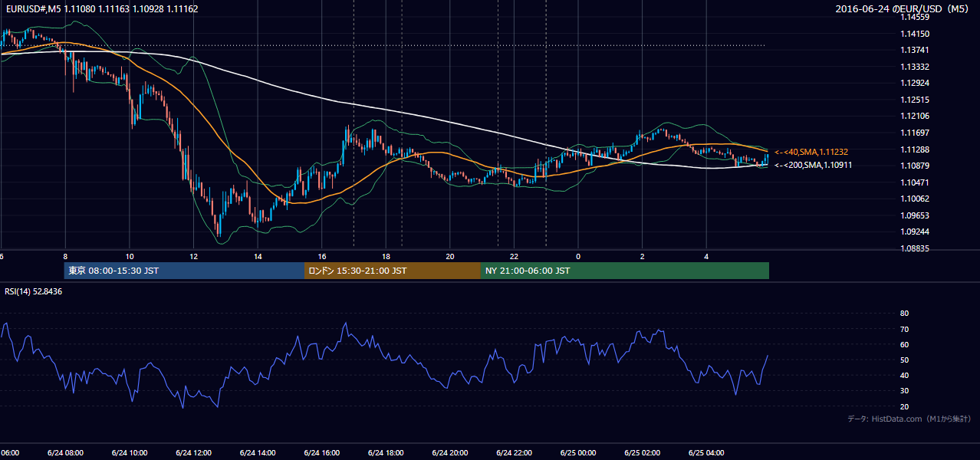Click the RSI 80 level label
This screenshot has width=980, height=460.
click(904, 314)
